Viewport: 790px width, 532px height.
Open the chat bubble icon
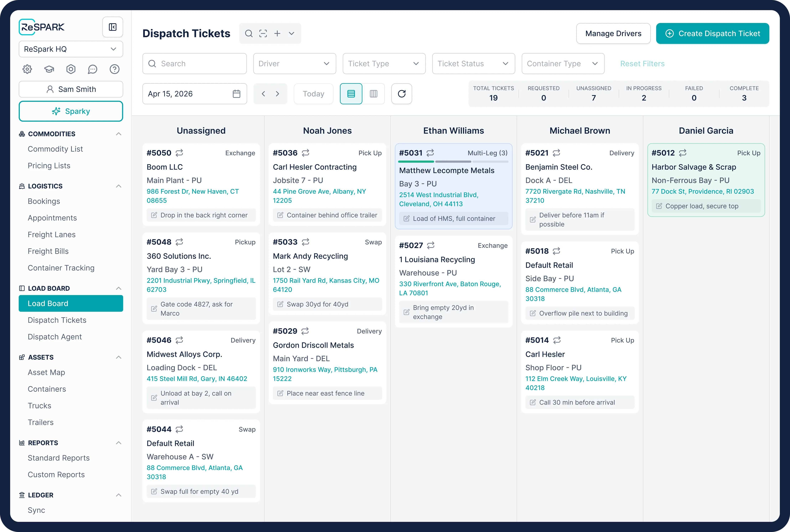(92, 69)
